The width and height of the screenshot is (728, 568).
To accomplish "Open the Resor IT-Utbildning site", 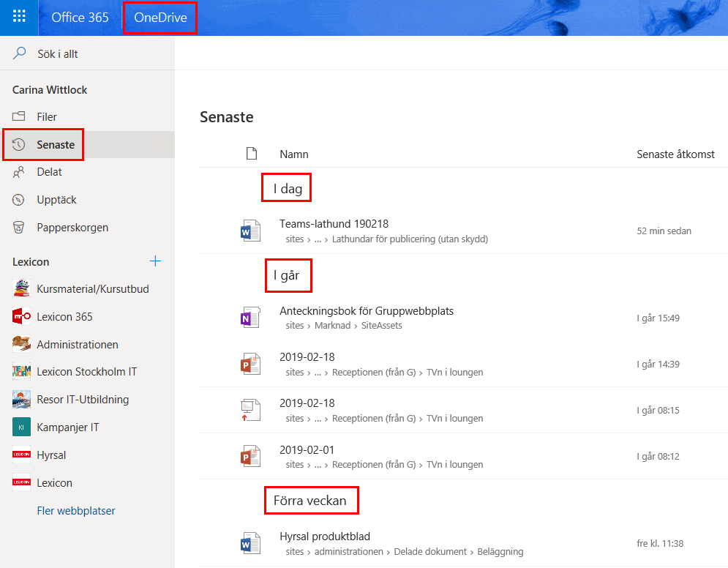I will 83,400.
